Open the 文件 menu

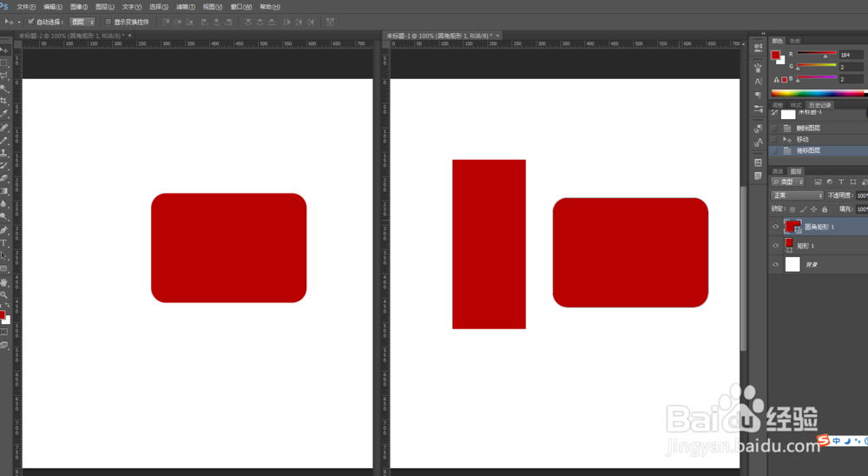pyautogui.click(x=26, y=7)
